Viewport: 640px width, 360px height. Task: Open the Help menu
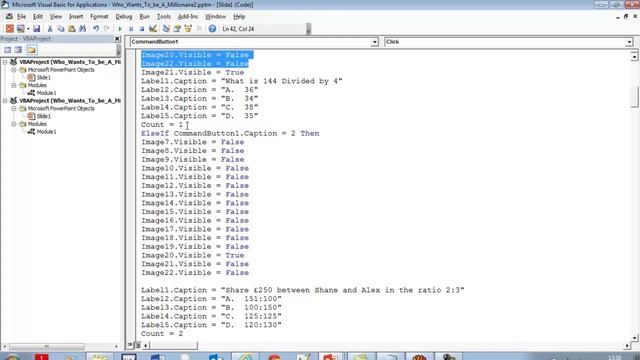(x=239, y=17)
